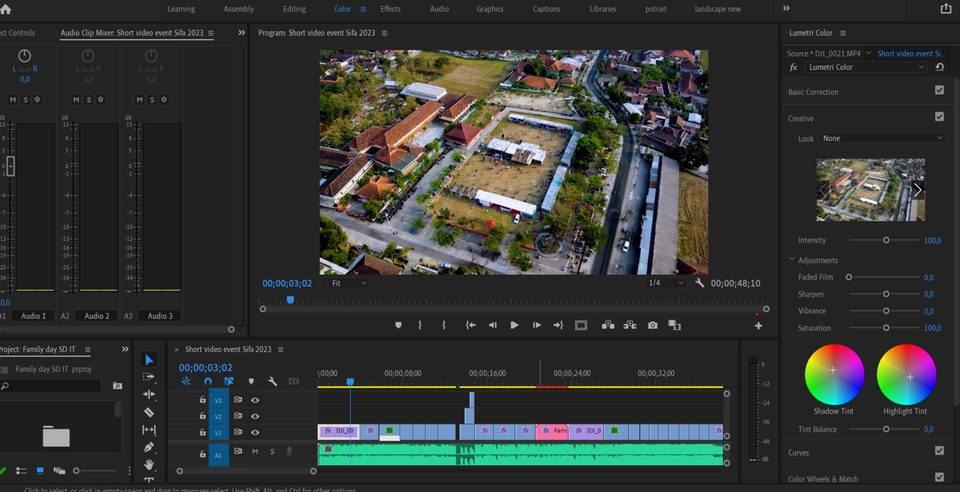
Task: Select the Pen tool
Action: tap(149, 447)
